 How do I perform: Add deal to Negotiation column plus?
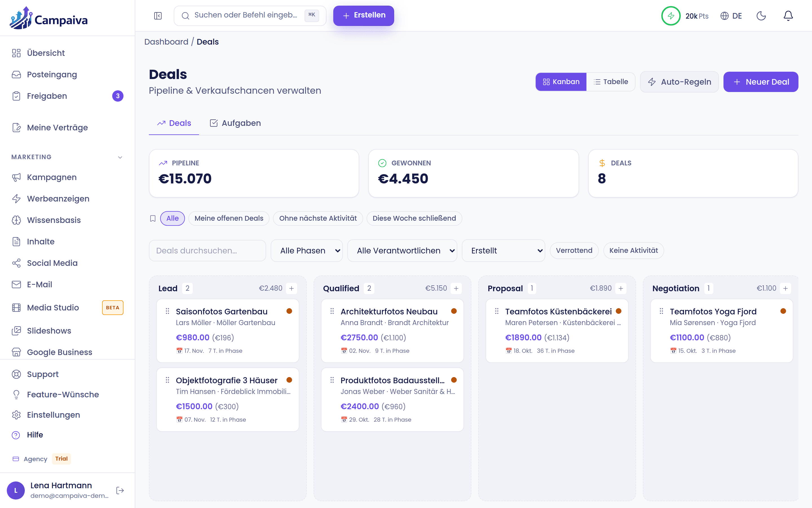click(x=785, y=288)
